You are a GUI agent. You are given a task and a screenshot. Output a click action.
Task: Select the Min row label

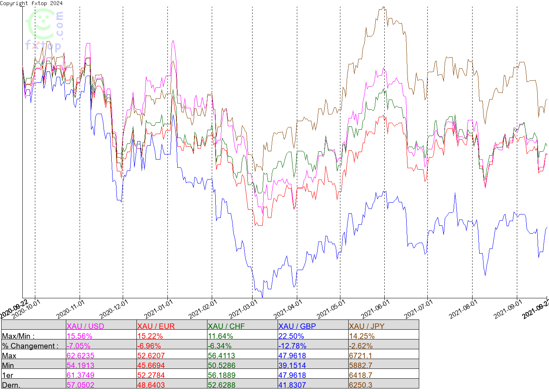(8, 365)
